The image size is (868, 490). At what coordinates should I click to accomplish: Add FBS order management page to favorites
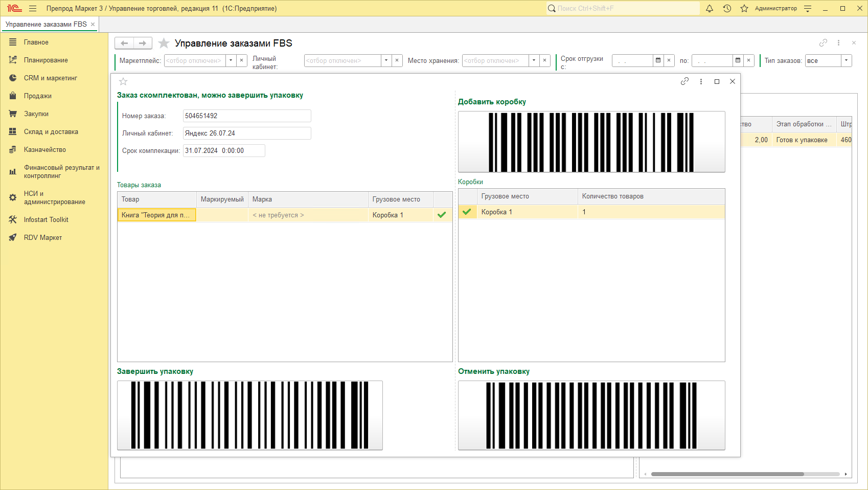coord(164,43)
